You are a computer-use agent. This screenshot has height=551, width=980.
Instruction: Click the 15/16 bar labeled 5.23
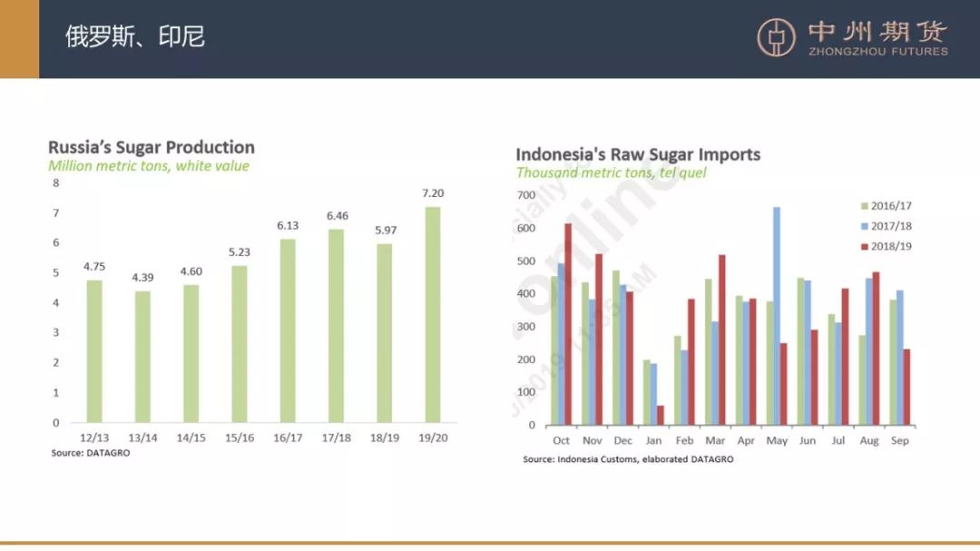(x=240, y=345)
